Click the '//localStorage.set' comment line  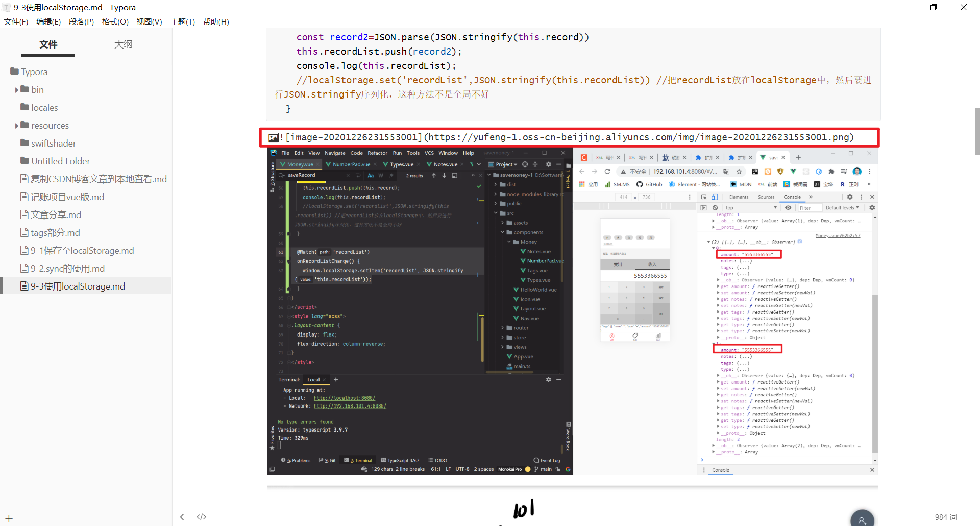[x=573, y=87]
